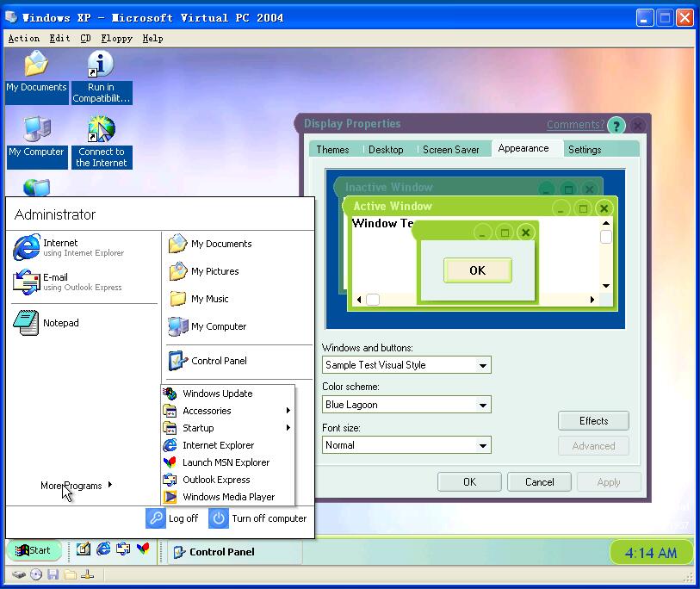Open Edit menu in Virtual PC

coord(59,39)
